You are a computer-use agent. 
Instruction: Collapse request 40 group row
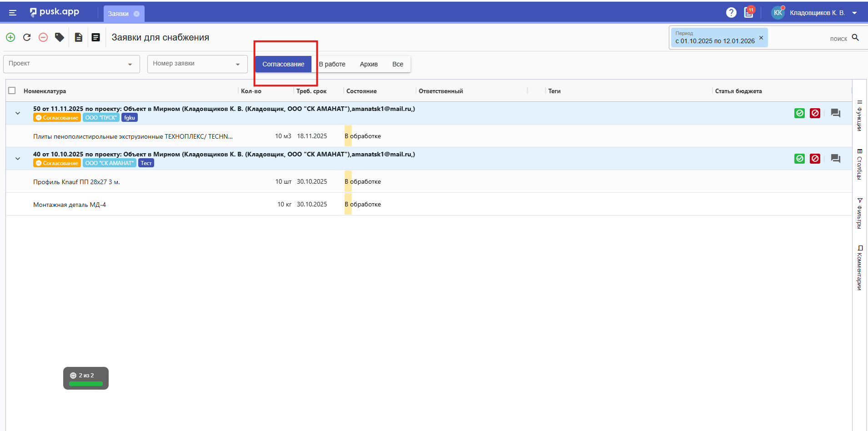[x=18, y=159]
